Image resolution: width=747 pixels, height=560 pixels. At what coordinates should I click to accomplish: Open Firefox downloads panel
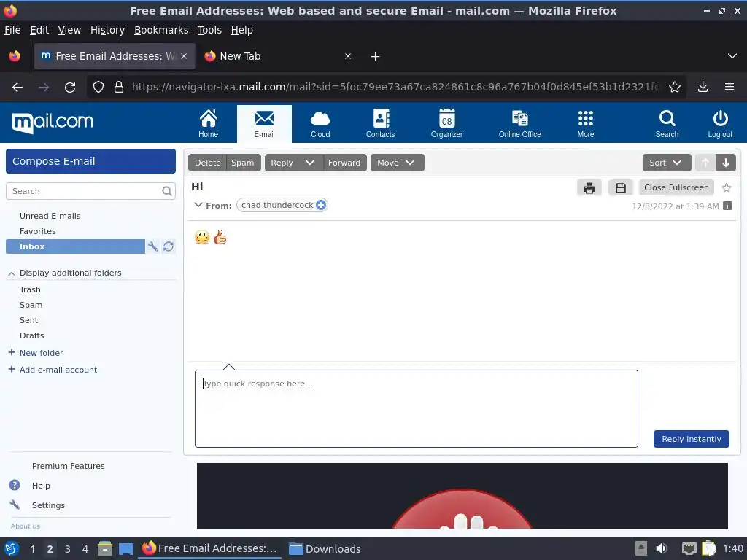click(x=703, y=87)
